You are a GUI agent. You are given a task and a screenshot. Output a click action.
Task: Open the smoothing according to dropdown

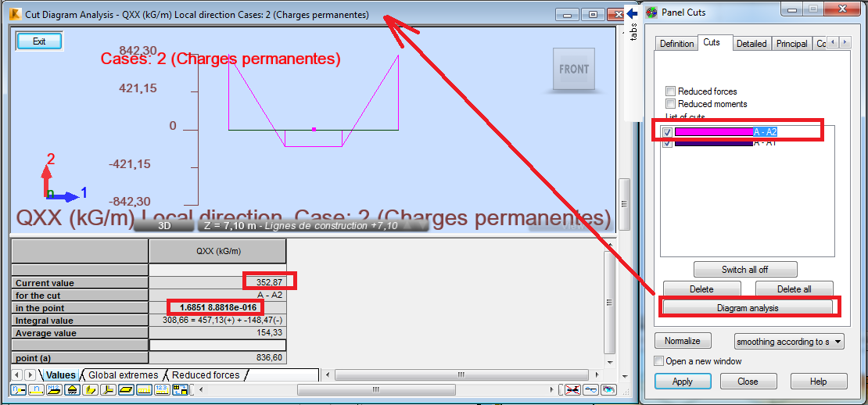[x=789, y=342]
